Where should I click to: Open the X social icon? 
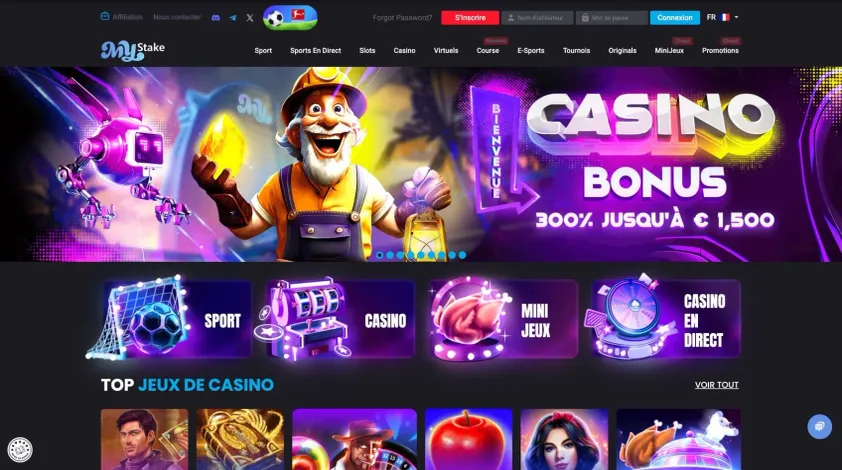point(250,18)
